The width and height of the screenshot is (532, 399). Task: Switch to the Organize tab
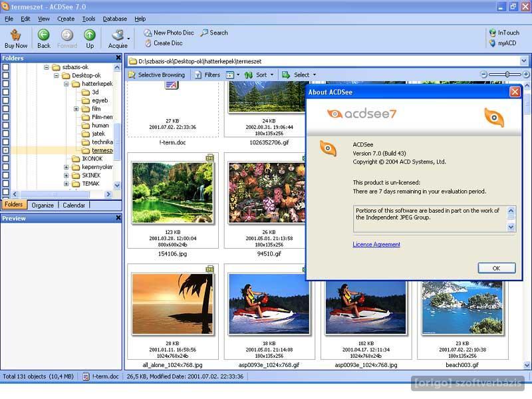tap(43, 205)
